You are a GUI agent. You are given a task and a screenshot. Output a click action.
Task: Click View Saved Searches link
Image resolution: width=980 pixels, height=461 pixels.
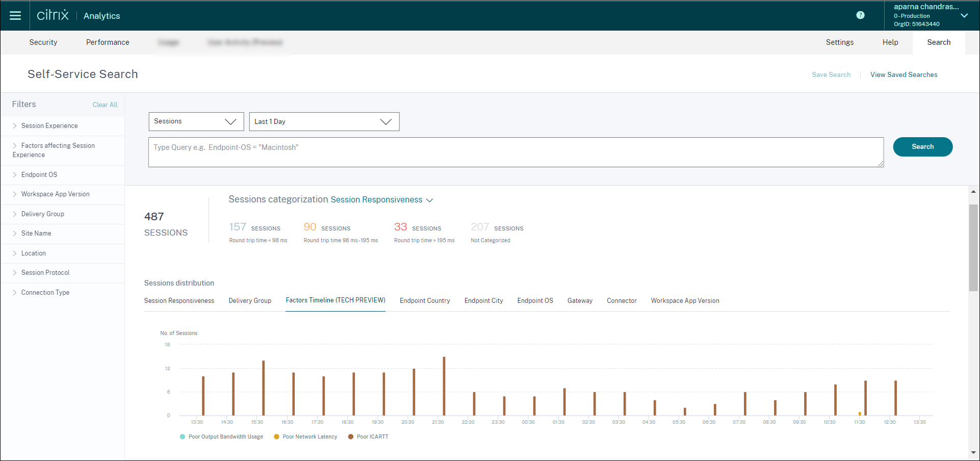pyautogui.click(x=904, y=75)
